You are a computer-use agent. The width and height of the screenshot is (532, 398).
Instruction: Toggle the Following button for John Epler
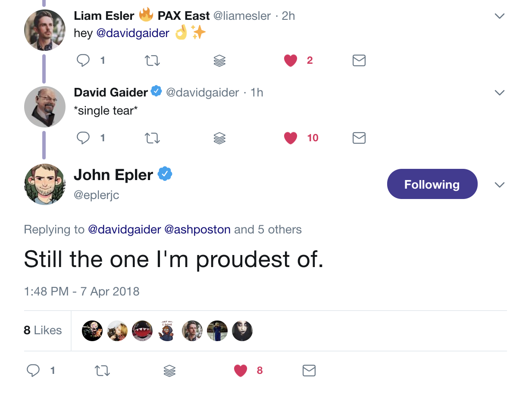tap(432, 184)
